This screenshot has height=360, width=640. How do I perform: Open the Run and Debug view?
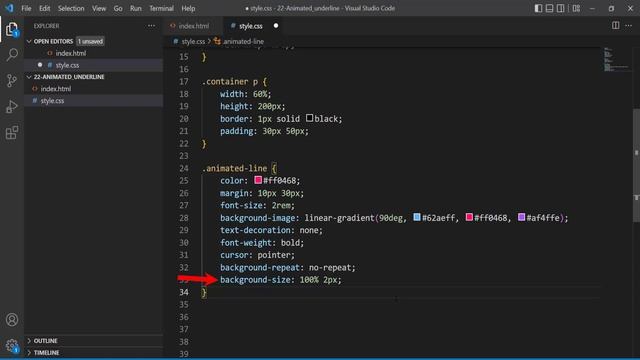12,107
